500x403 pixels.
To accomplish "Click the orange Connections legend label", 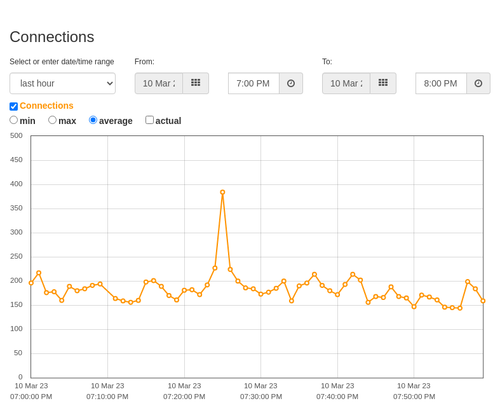I will tap(46, 106).
